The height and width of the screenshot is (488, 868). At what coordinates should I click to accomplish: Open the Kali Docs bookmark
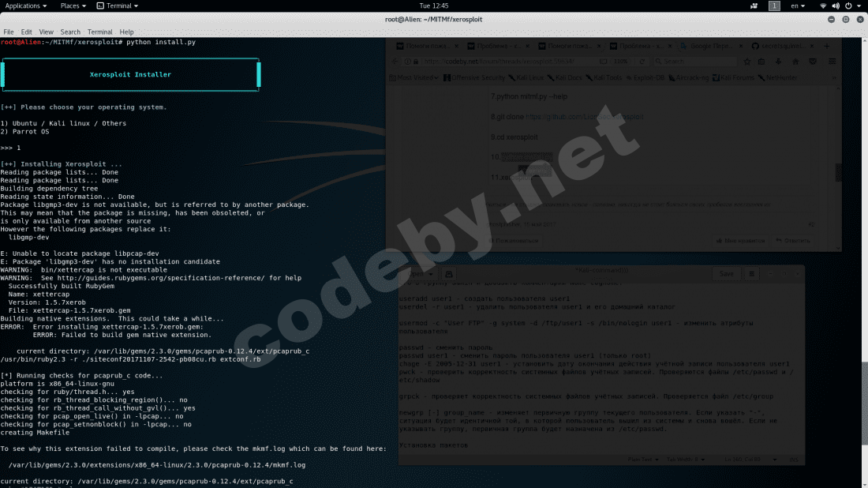pyautogui.click(x=565, y=77)
